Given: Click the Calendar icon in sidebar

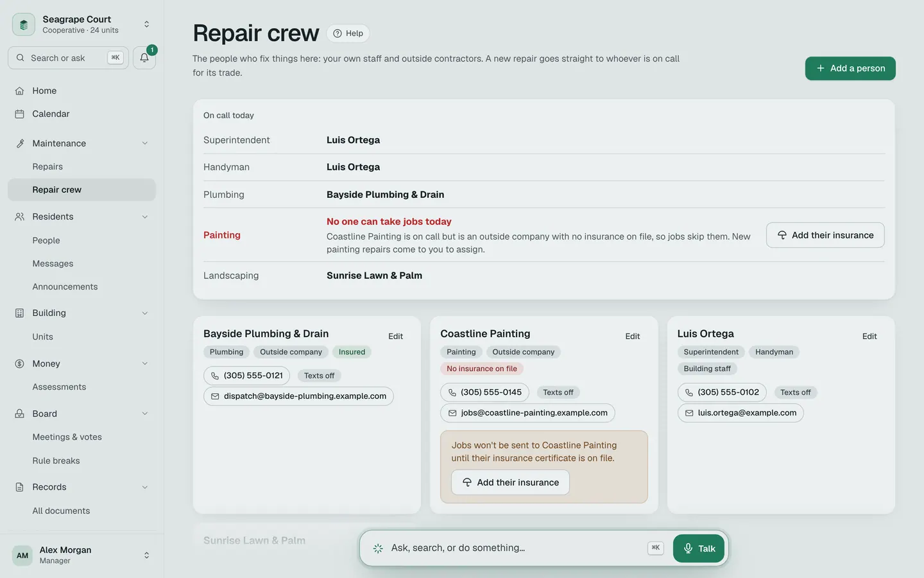Looking at the screenshot, I should [20, 114].
